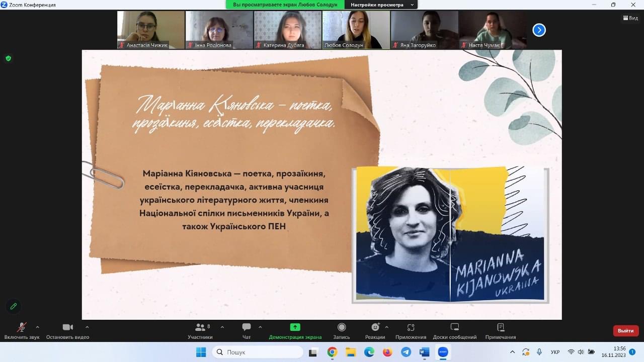Open the Реакции reactions menu
644x362 pixels.
coord(375,331)
